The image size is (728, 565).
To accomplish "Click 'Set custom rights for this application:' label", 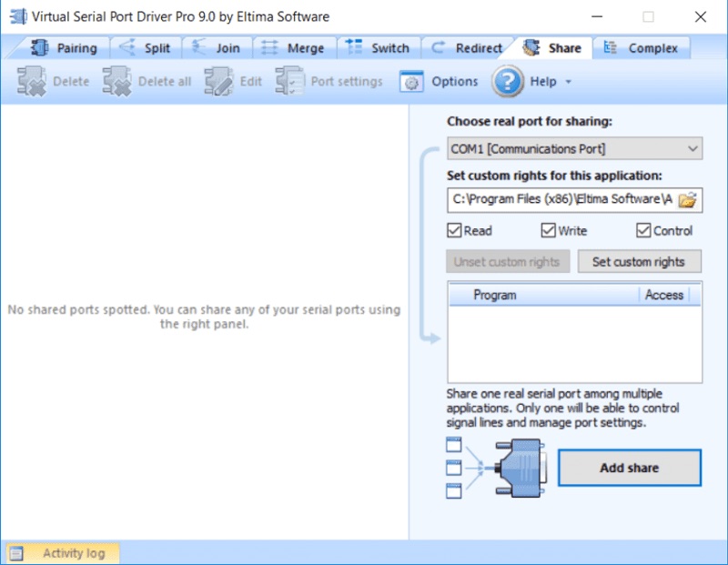I will pyautogui.click(x=554, y=176).
